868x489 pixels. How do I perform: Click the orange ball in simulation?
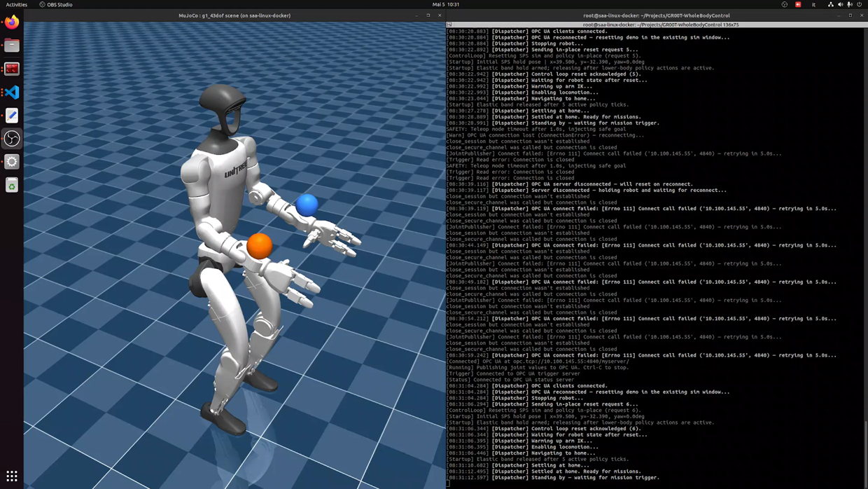(259, 246)
